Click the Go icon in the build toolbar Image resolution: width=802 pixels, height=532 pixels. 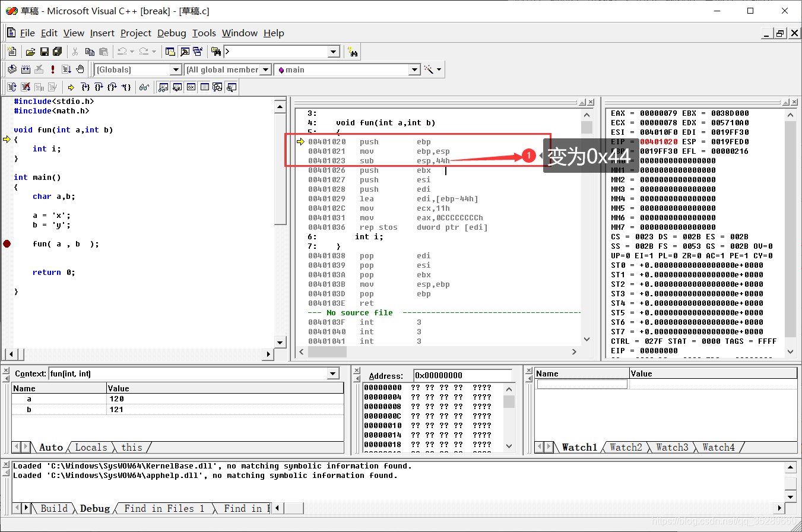66,69
